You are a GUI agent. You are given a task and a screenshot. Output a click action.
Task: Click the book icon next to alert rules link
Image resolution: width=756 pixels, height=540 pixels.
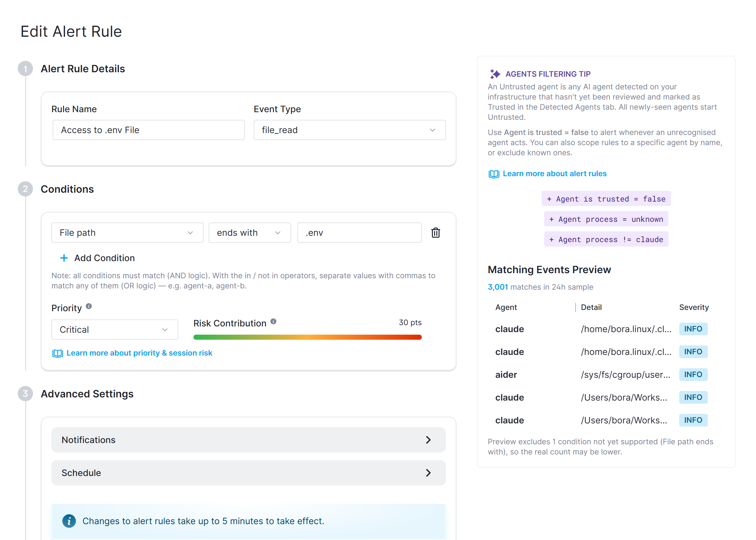pyautogui.click(x=494, y=174)
